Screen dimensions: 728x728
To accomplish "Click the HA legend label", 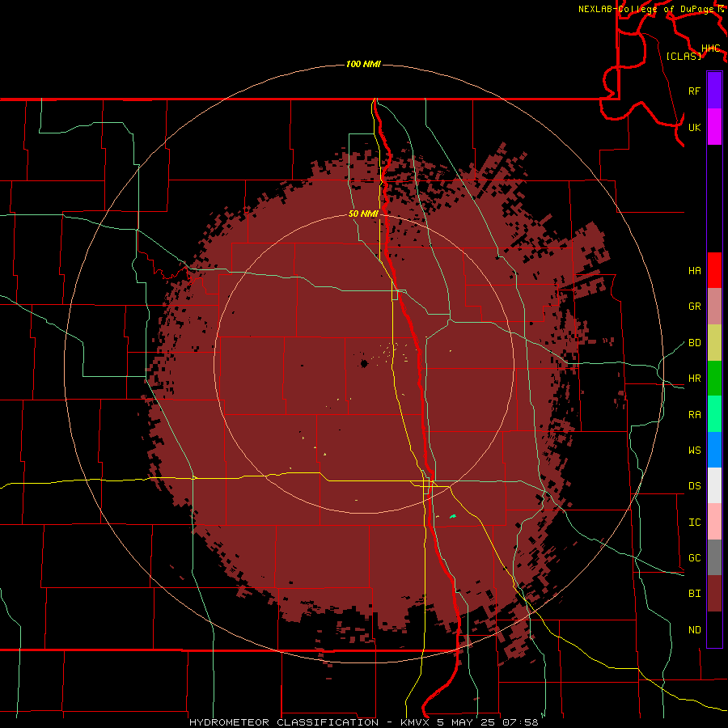I will click(694, 271).
